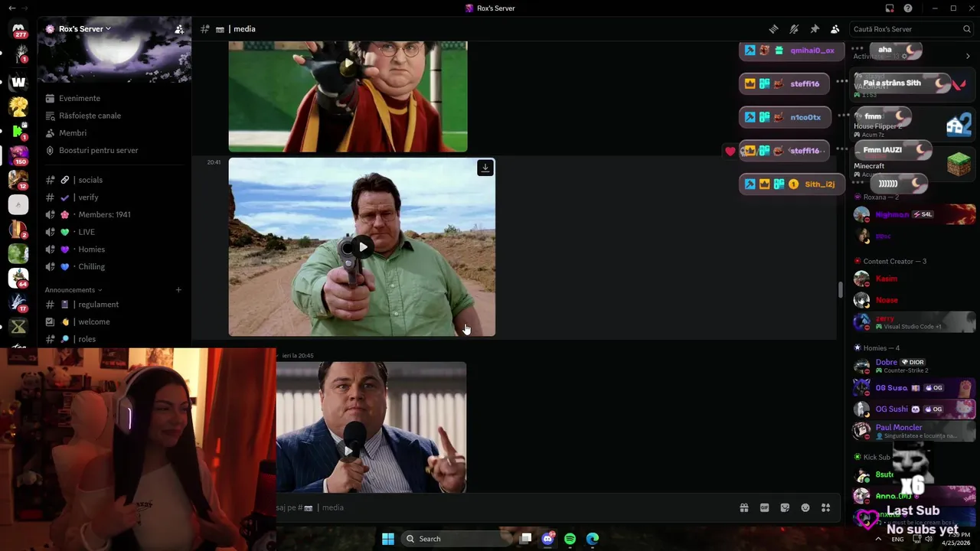Image resolution: width=980 pixels, height=551 pixels.
Task: Collapse the Announcements category
Action: [73, 290]
